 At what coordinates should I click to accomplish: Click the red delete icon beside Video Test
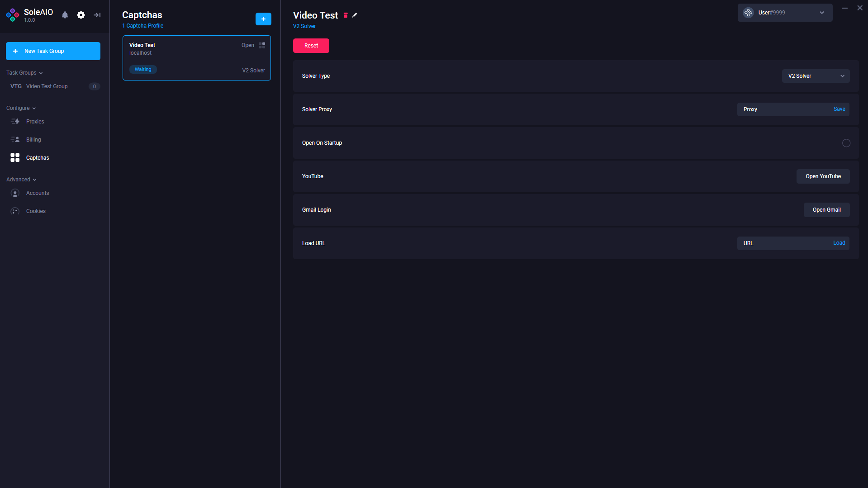coord(346,15)
